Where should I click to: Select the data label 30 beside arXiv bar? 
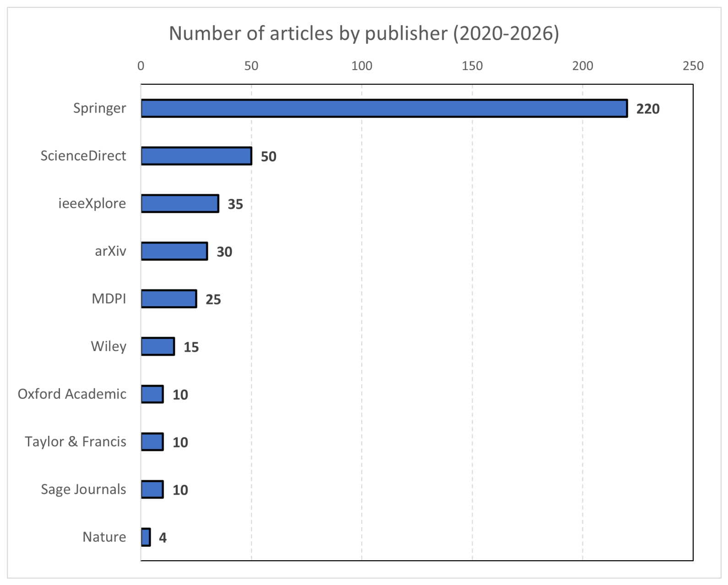[224, 252]
